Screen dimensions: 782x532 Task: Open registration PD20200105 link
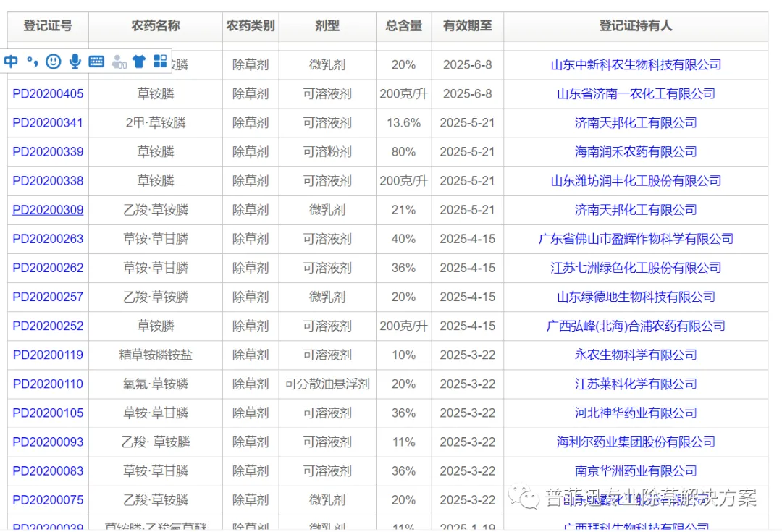(48, 413)
